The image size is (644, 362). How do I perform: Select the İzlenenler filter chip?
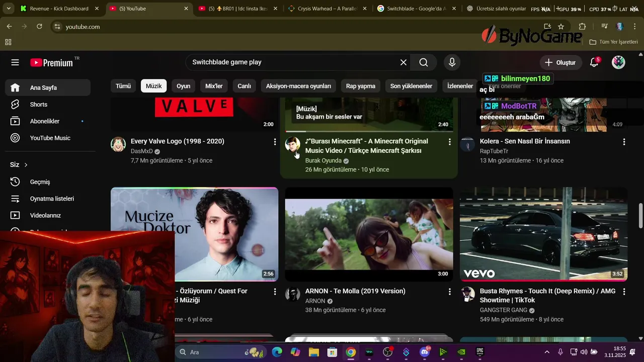click(x=460, y=86)
